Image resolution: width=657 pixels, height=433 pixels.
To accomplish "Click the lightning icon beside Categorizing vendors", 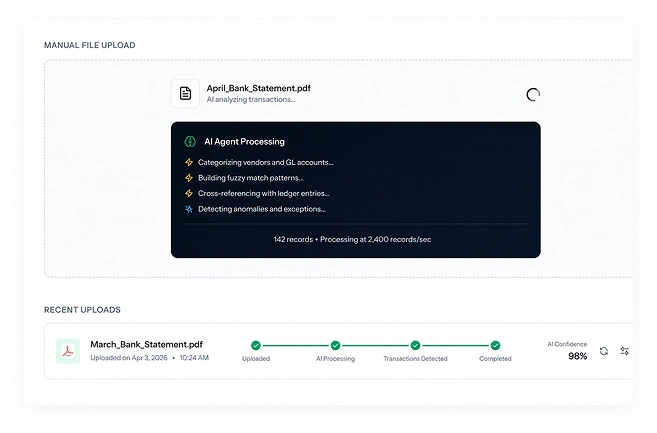I will 189,162.
